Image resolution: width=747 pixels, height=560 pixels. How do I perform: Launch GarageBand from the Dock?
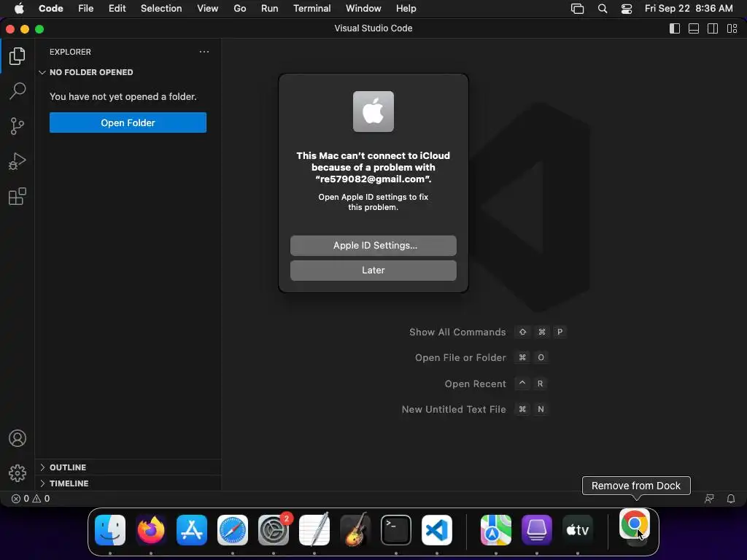point(355,529)
